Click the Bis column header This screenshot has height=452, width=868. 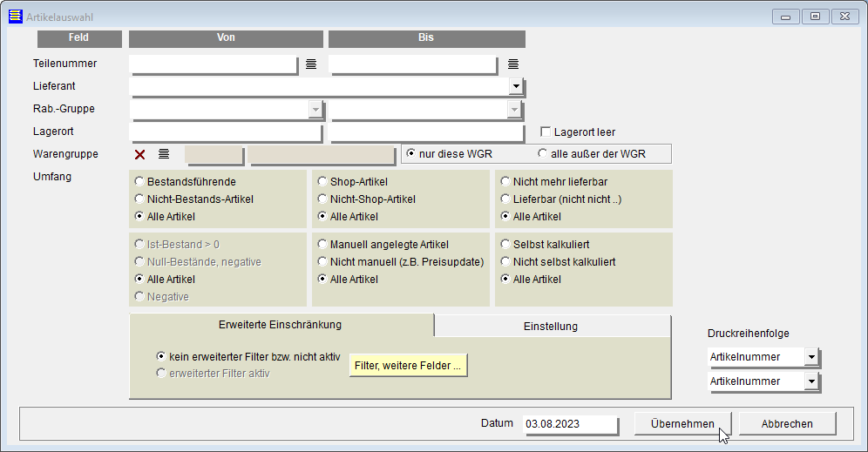427,38
